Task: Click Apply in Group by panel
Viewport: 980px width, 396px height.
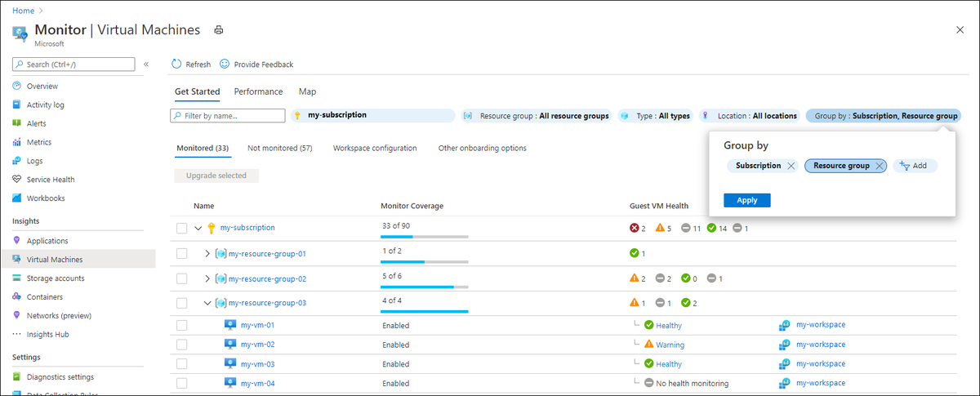Action: (x=747, y=200)
